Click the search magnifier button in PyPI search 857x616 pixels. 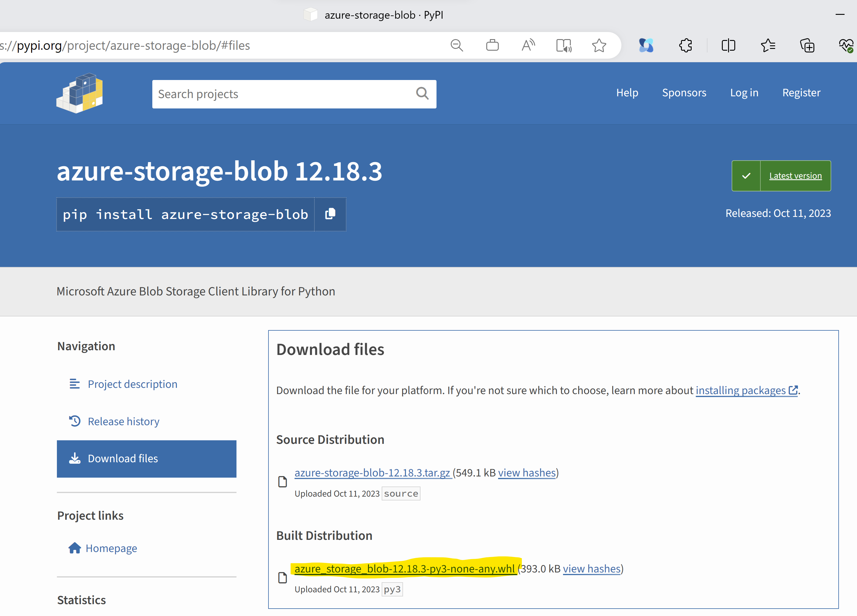423,93
